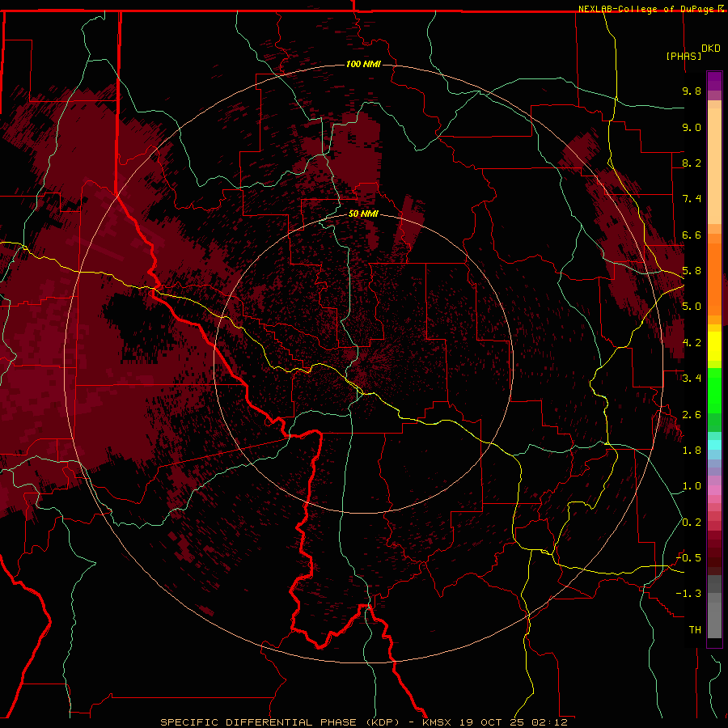
Task: Click the 5.8 value on color scale
Action: point(692,271)
